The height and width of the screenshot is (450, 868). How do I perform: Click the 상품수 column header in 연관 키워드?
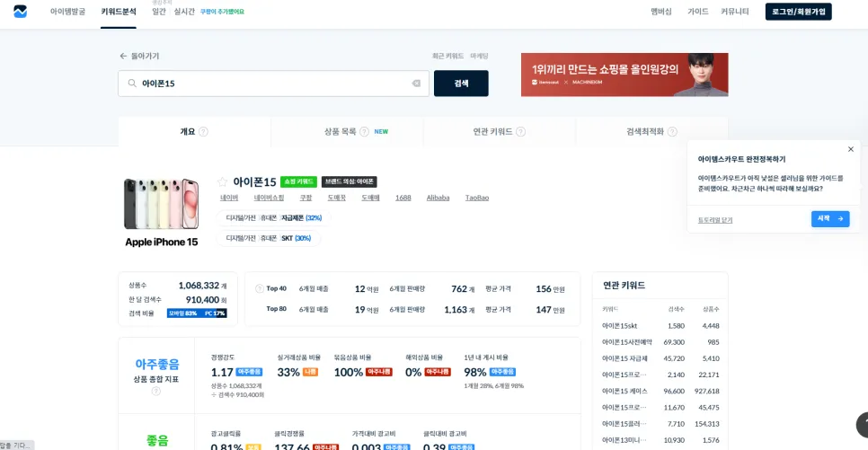(x=711, y=309)
